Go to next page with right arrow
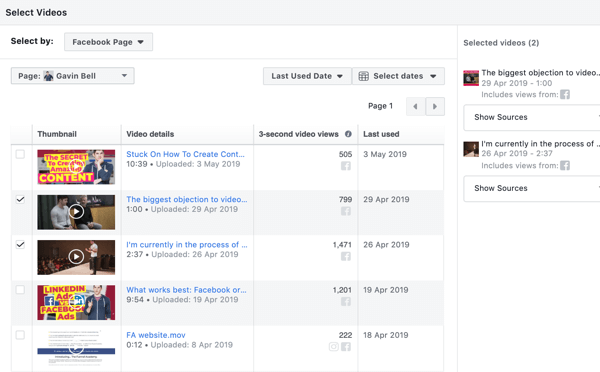 coord(435,106)
